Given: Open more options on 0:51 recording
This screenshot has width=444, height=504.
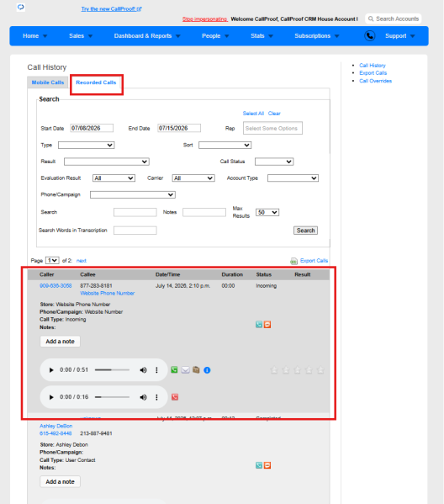Looking at the screenshot, I should pyautogui.click(x=156, y=370).
